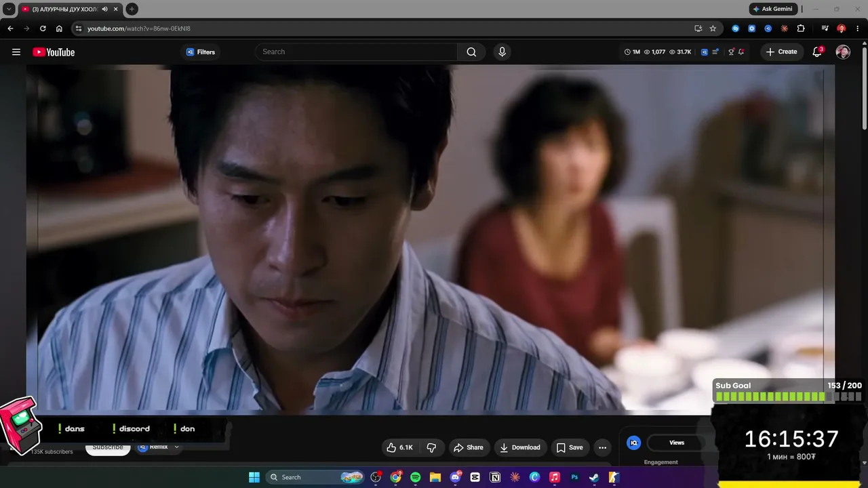868x488 pixels.
Task: Open the Create menu button
Action: (x=782, y=52)
